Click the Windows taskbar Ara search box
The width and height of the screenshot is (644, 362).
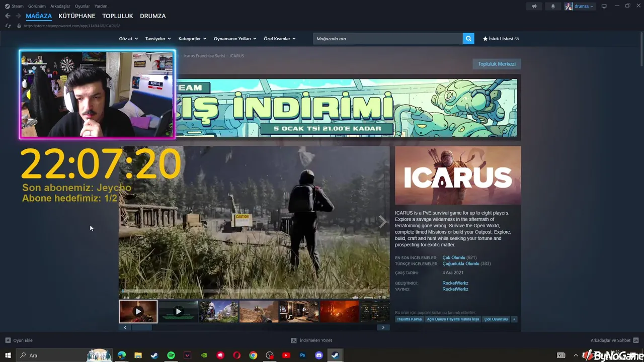click(64, 355)
